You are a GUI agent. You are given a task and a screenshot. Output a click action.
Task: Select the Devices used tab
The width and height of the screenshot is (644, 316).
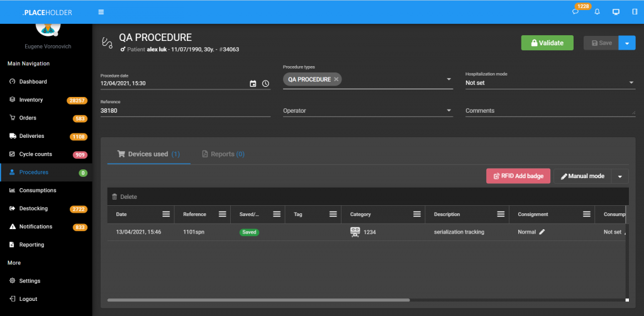point(148,154)
